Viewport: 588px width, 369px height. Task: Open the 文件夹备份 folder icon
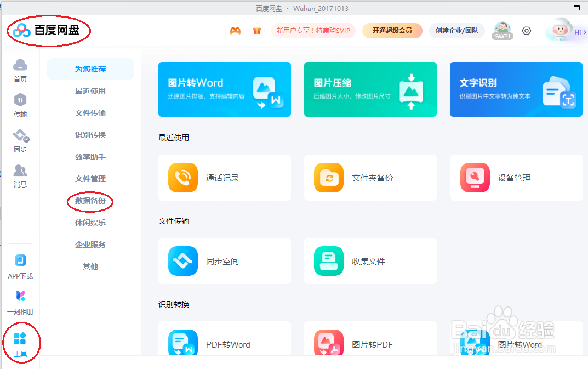[329, 178]
